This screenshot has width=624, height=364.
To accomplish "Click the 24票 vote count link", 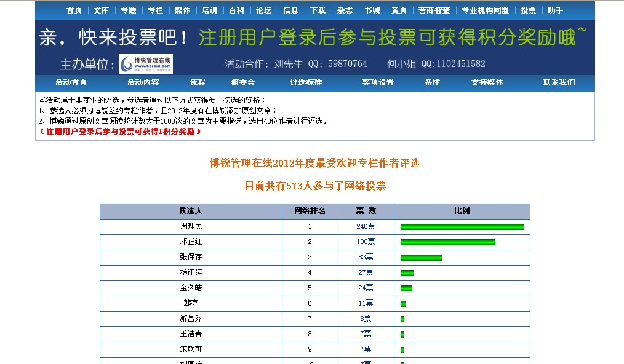I will [366, 288].
